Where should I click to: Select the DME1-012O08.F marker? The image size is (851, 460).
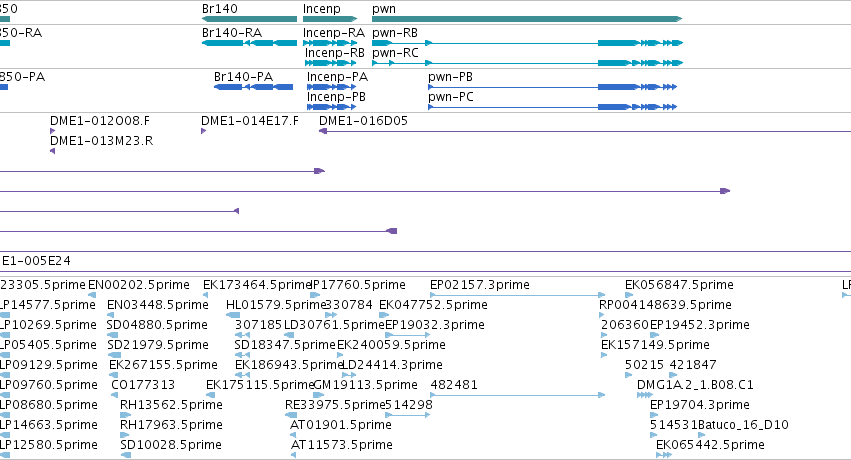(53, 131)
